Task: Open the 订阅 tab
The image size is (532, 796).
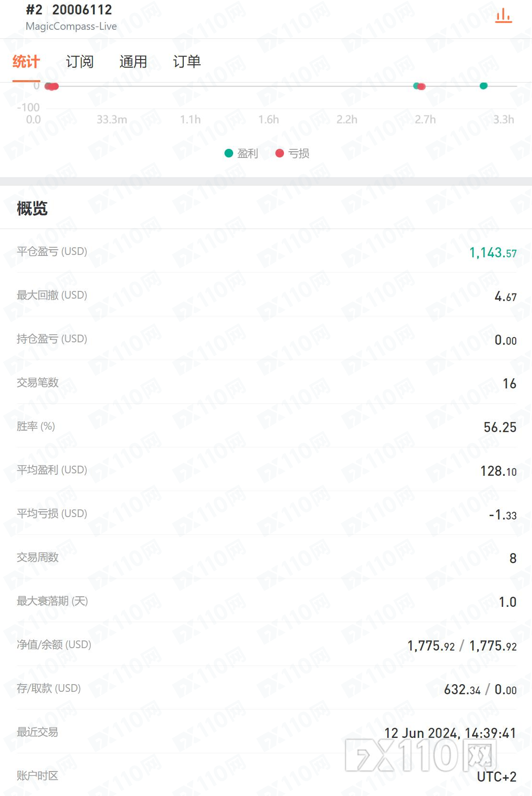Action: pos(80,62)
